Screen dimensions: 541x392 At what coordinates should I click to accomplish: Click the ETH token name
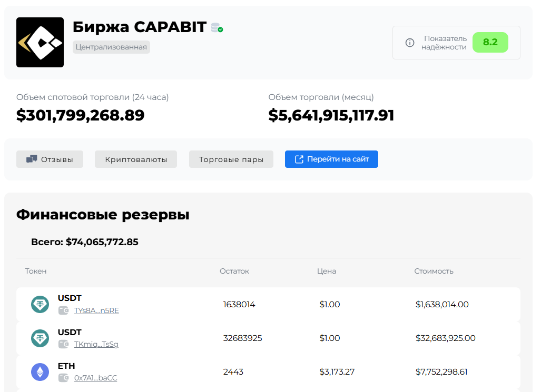(x=66, y=366)
